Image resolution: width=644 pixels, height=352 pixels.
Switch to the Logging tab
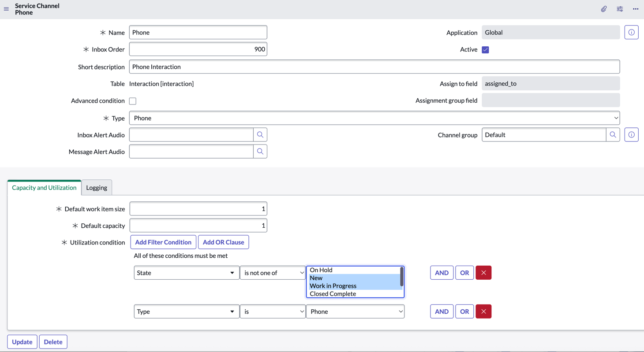[97, 187]
